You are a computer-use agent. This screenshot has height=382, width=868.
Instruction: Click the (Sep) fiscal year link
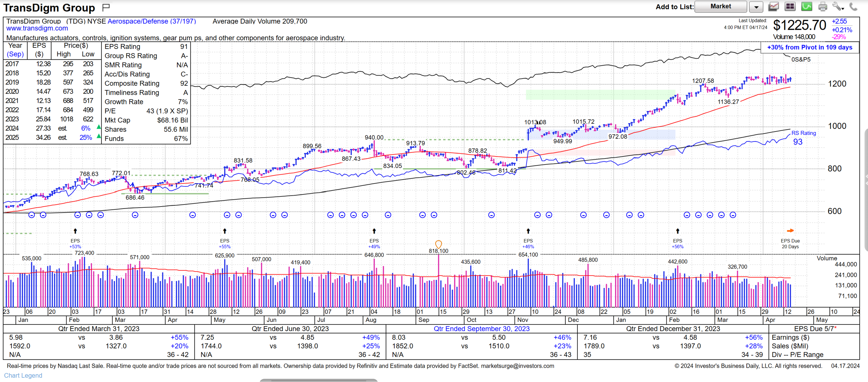click(x=15, y=54)
